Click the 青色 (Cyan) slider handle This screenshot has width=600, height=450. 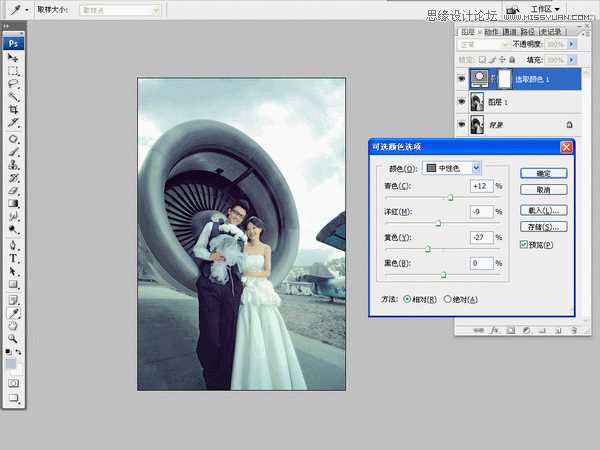[x=450, y=198]
